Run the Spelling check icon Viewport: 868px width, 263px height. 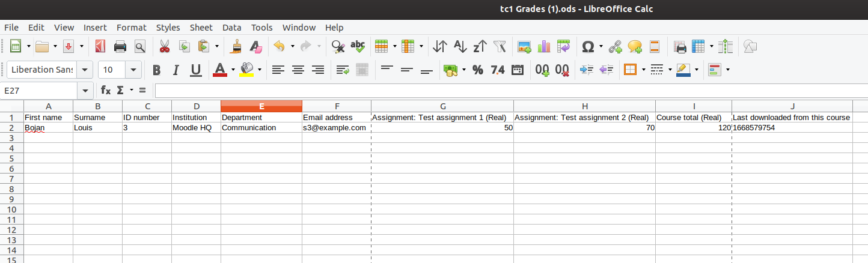click(358, 46)
